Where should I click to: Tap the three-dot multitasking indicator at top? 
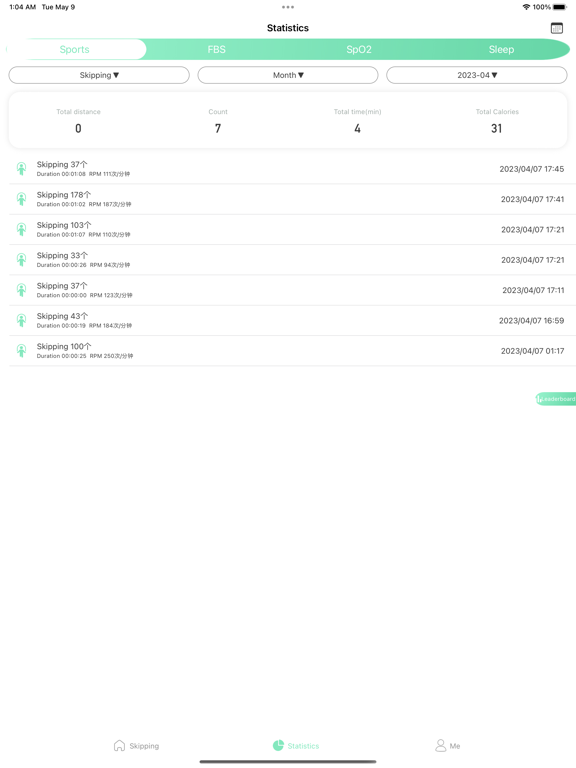point(288,7)
